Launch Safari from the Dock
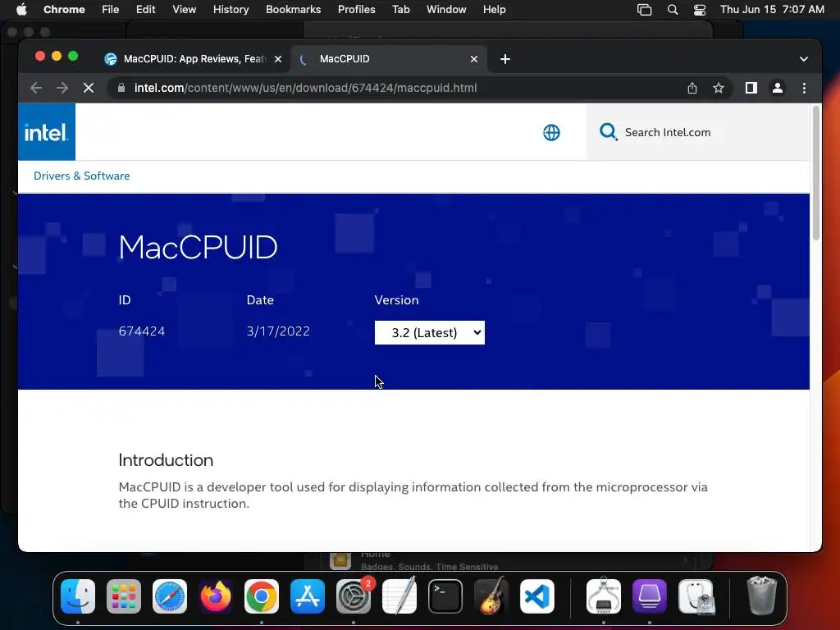The image size is (840, 630). 170,596
